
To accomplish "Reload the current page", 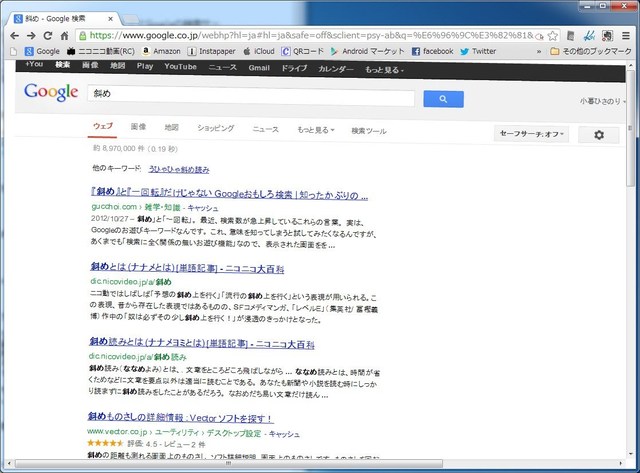I will coord(53,32).
